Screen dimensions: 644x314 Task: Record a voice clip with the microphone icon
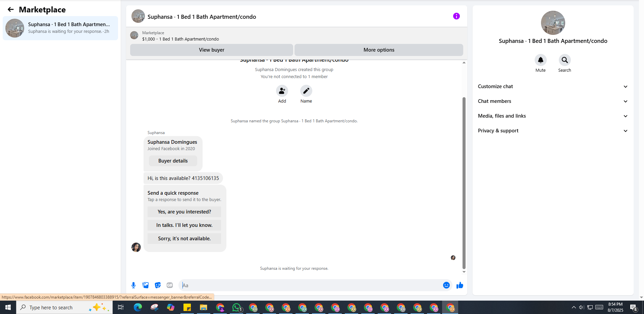point(133,285)
